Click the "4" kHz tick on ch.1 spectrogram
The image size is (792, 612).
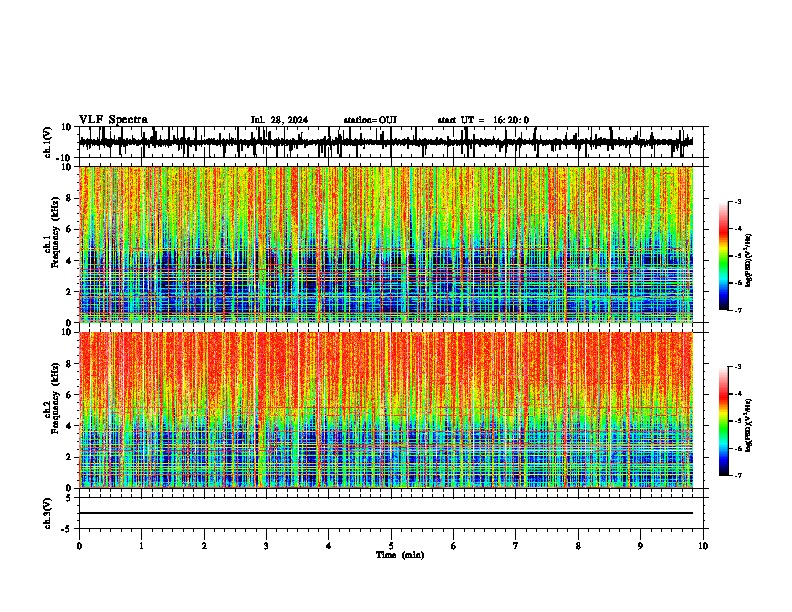coord(69,261)
